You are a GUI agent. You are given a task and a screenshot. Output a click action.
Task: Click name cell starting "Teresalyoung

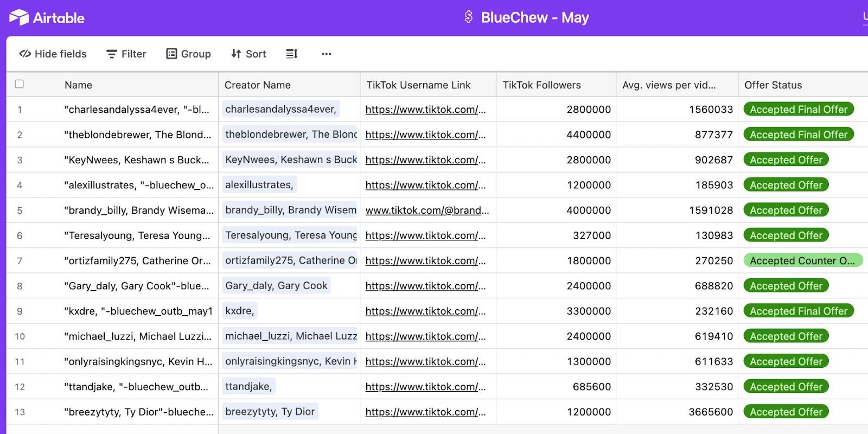pos(137,235)
